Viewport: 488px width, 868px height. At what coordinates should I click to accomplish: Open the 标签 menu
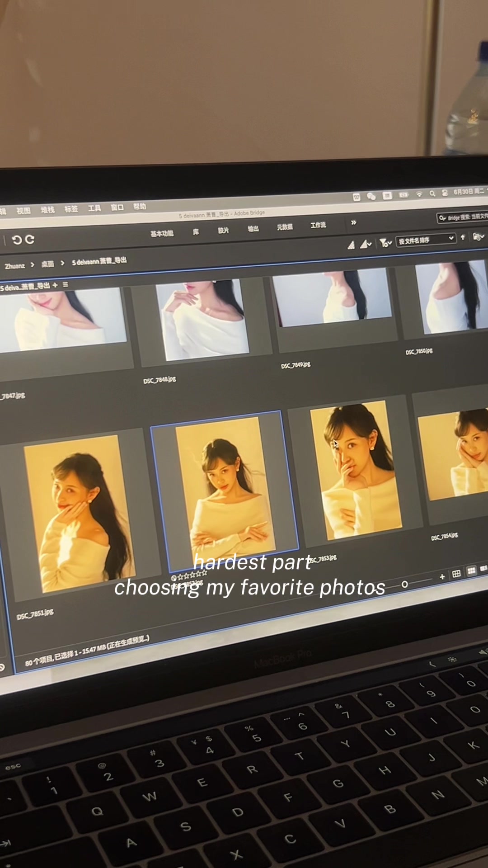pyautogui.click(x=71, y=209)
